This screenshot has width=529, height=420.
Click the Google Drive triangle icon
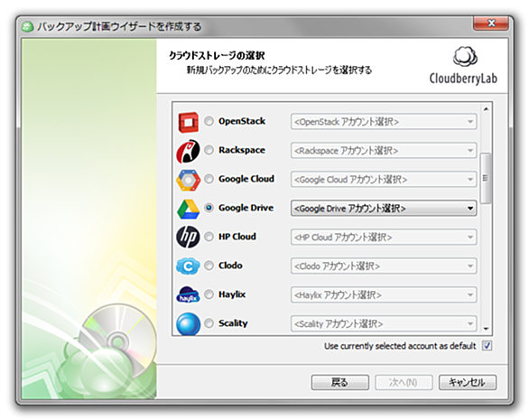click(x=189, y=209)
